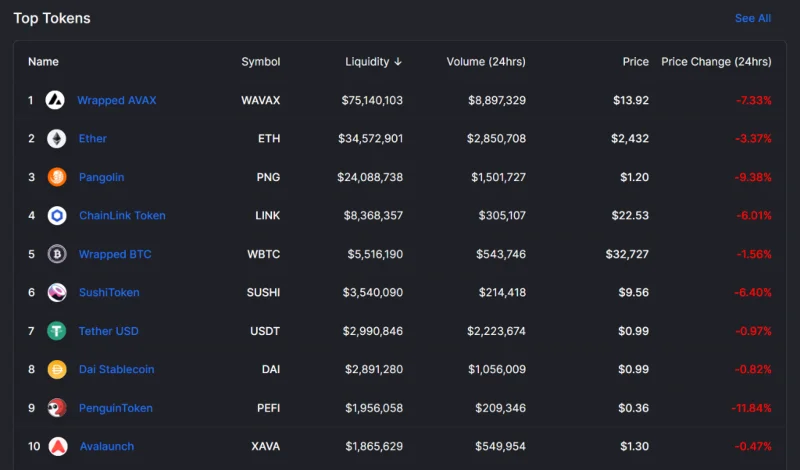The height and width of the screenshot is (470, 800).
Task: Click the $1,501,727 volume value
Action: point(498,177)
